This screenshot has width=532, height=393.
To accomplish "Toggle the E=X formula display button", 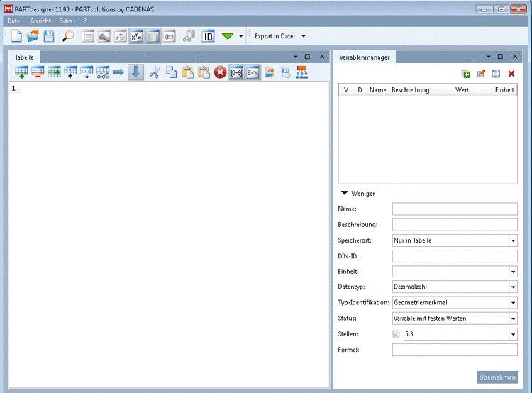I will click(253, 72).
